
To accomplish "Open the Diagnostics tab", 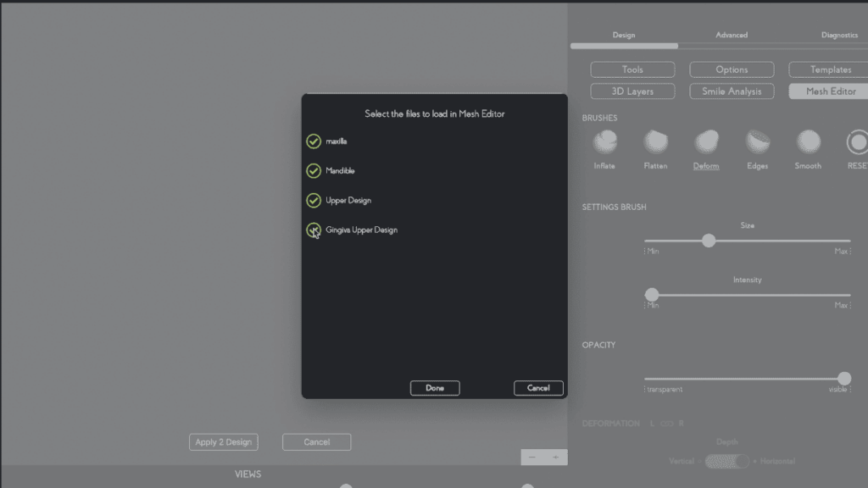I will [839, 36].
